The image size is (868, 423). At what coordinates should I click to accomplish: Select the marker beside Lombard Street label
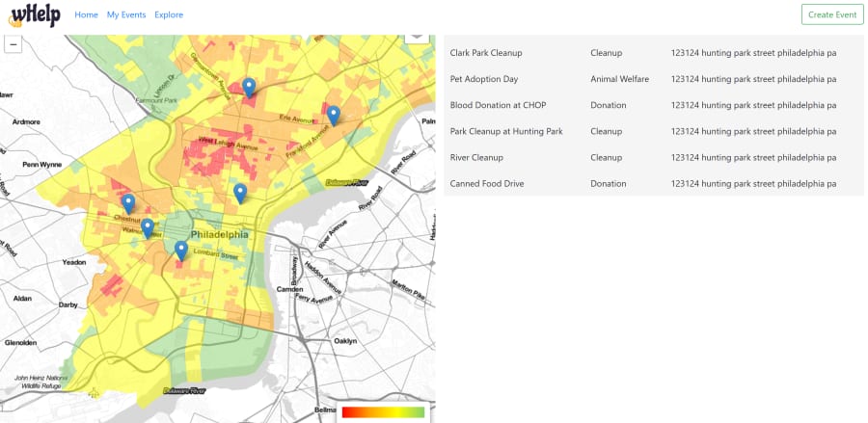tap(181, 251)
